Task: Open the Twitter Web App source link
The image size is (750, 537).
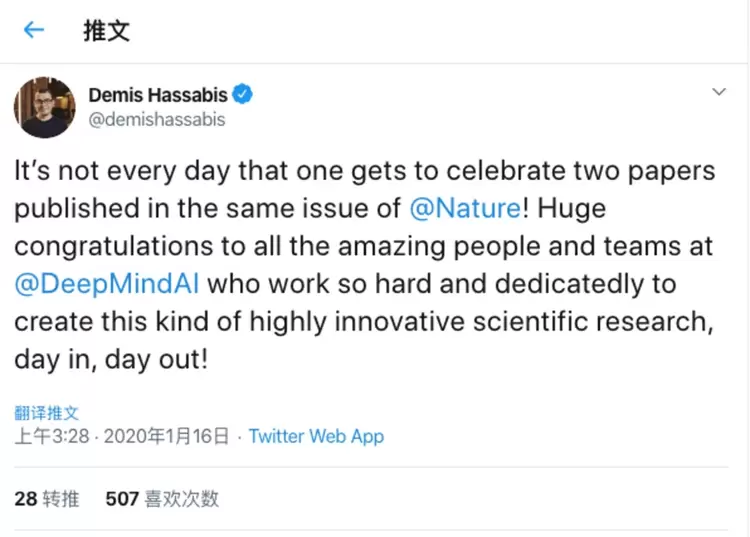Action: click(x=316, y=436)
